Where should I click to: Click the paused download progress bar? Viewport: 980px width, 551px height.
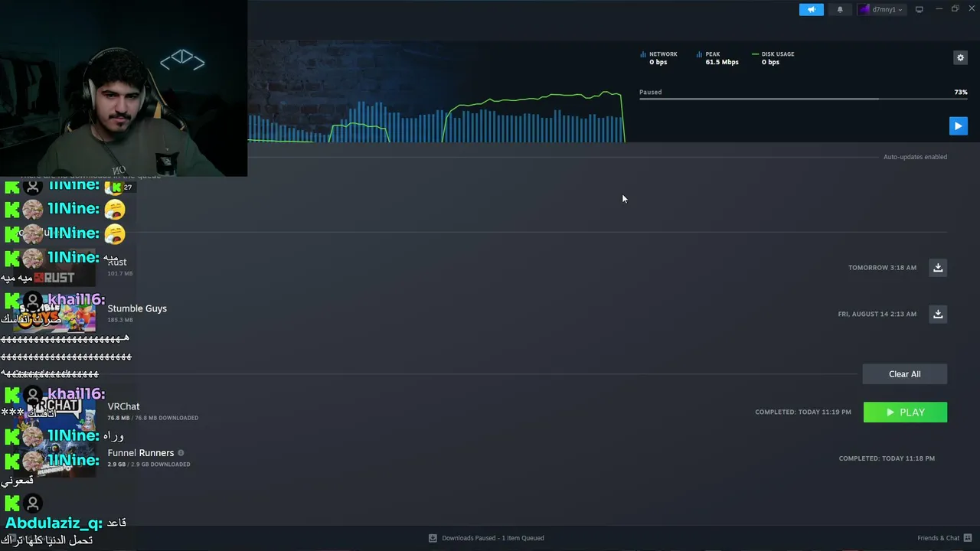tap(803, 99)
